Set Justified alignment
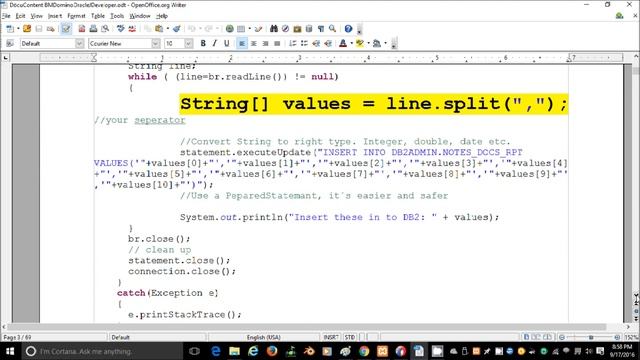The width and height of the screenshot is (640, 360). [277, 43]
